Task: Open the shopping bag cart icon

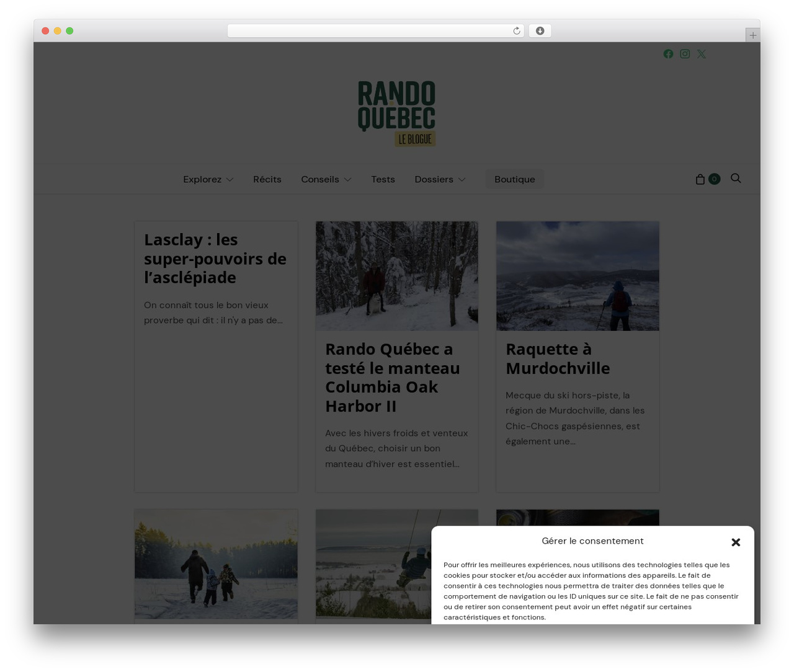Action: [x=700, y=179]
